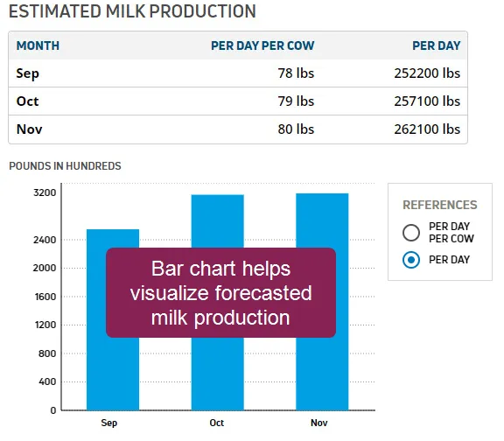
Task: Click the REFERENCES panel heading
Action: click(440, 205)
